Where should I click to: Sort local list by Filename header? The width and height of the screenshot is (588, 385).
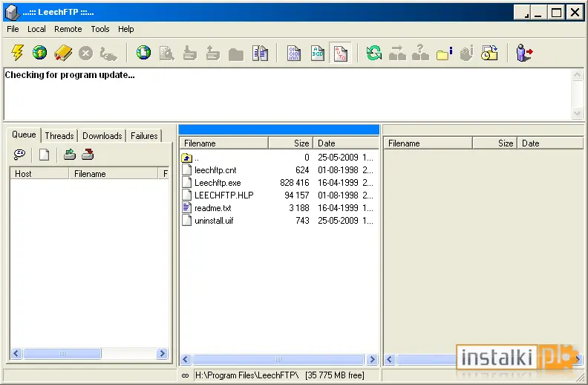tap(224, 143)
